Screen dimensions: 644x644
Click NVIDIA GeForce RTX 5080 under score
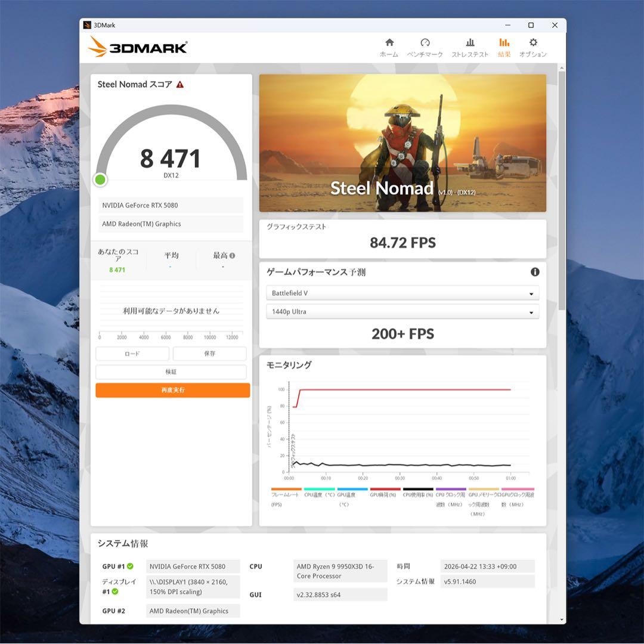coord(171,205)
